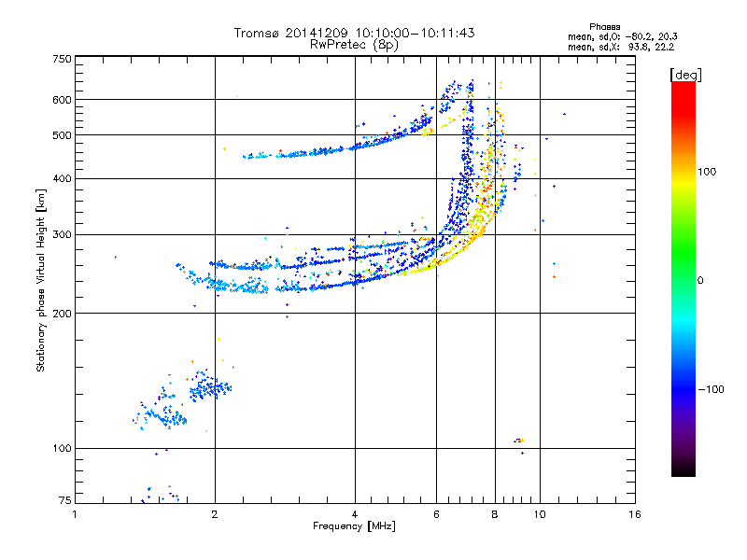
Task: Click the colorbar tick label '0'
Action: 699,280
